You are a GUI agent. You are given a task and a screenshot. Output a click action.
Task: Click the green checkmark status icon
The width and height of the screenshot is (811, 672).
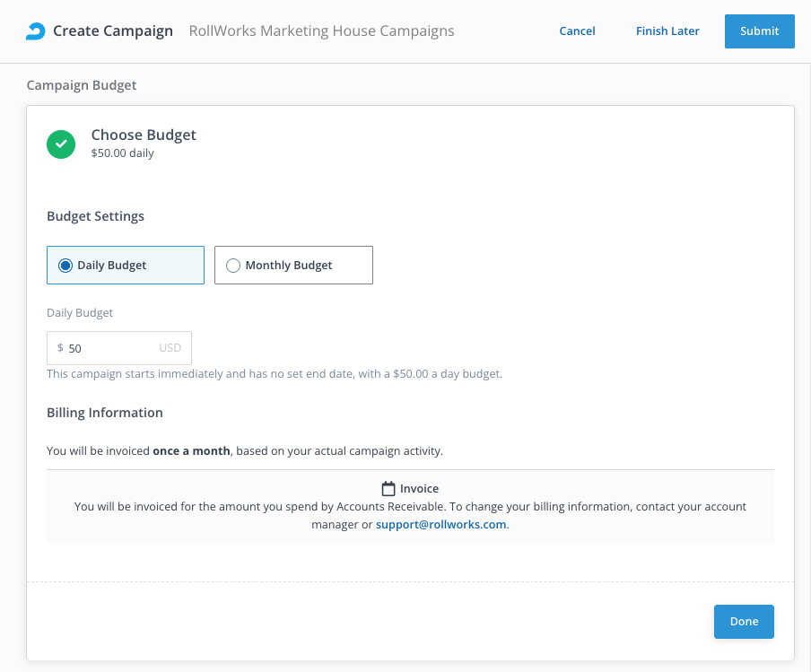(61, 144)
